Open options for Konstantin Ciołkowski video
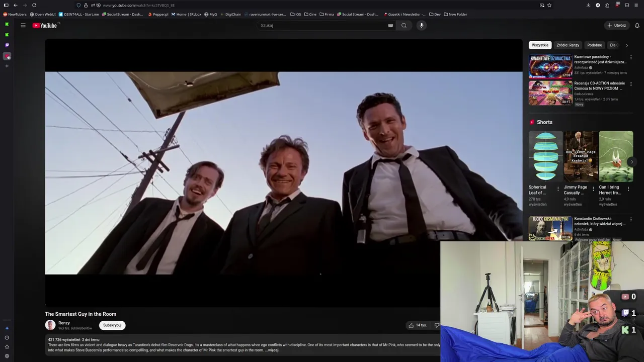The image size is (644, 362). [631, 219]
